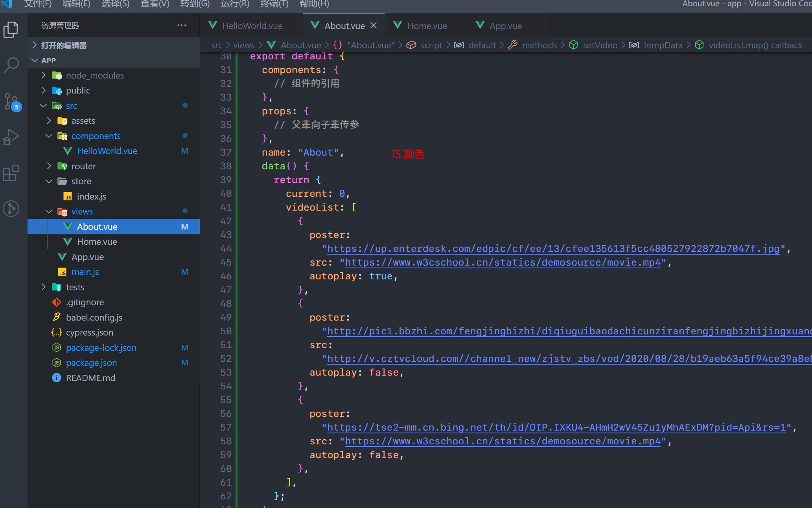Collapse the APP folder section

pos(114,60)
